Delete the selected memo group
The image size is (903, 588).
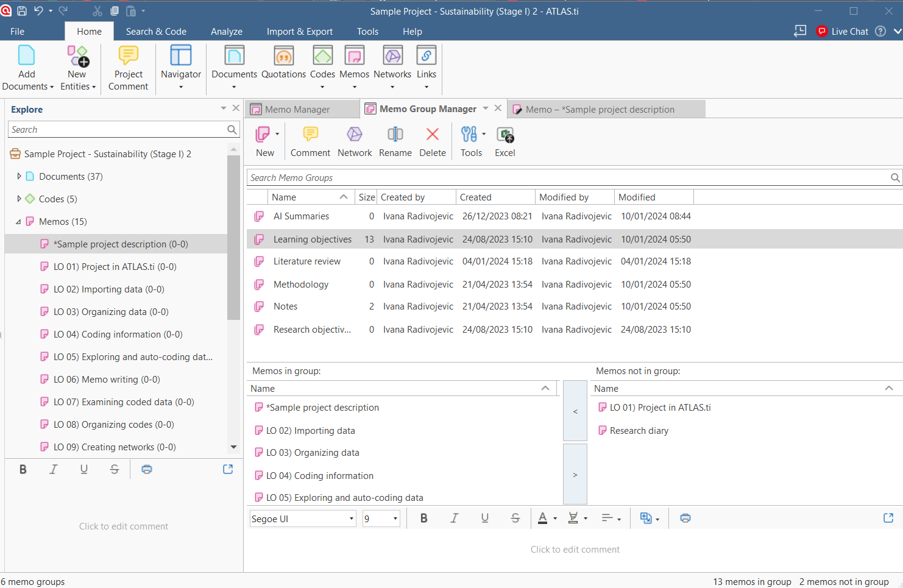pyautogui.click(x=432, y=141)
